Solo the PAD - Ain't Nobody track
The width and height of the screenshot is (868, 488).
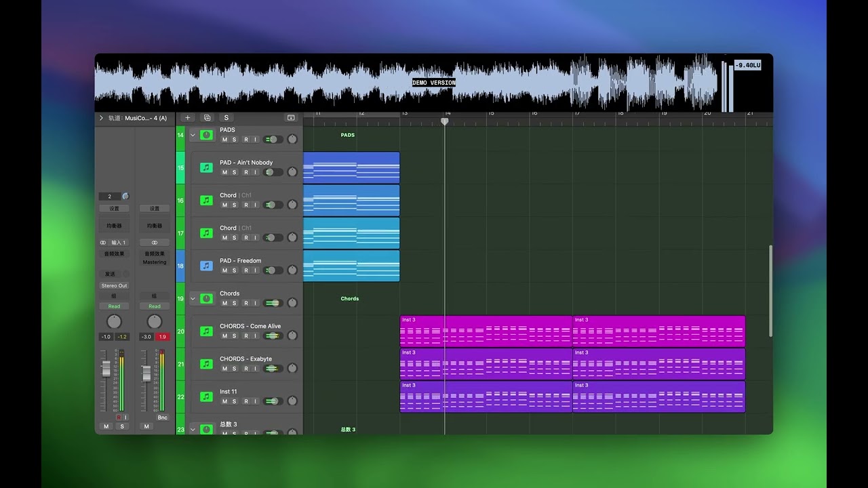[x=235, y=172]
